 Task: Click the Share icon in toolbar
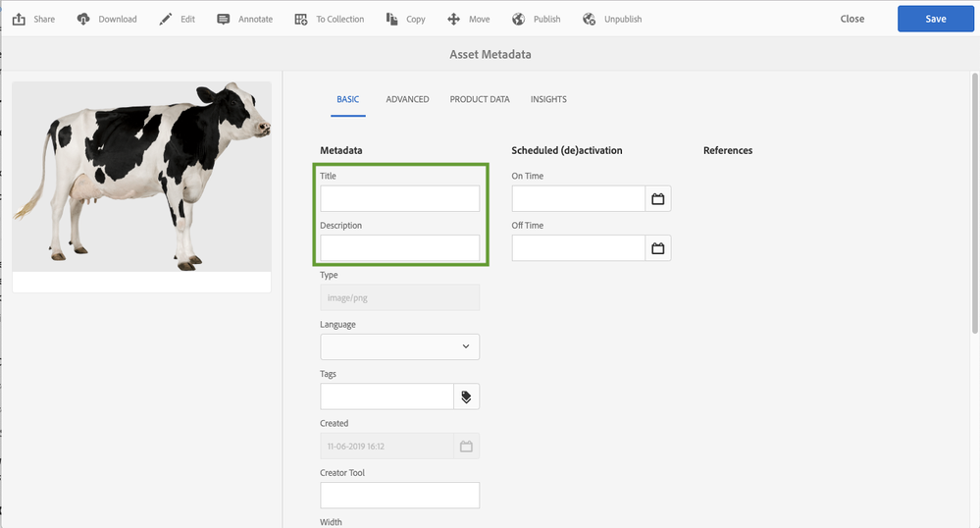19,19
